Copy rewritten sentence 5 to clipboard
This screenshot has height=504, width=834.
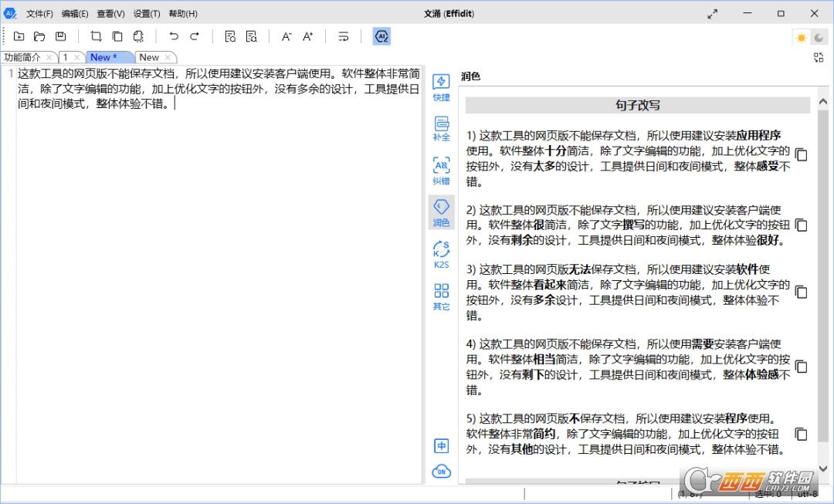point(801,435)
